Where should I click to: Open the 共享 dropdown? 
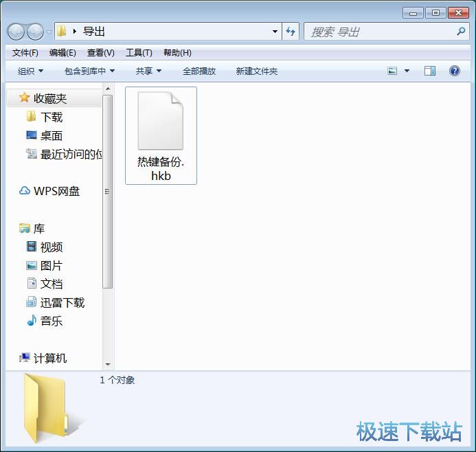[148, 71]
